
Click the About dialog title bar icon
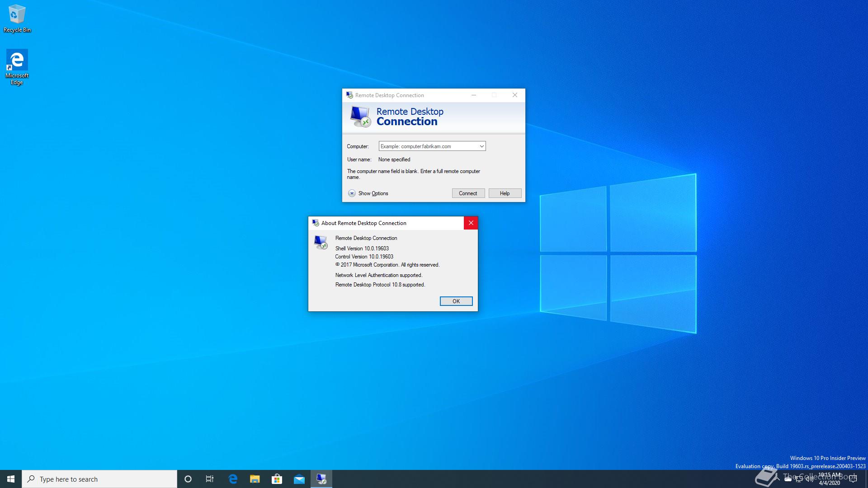pyautogui.click(x=316, y=223)
